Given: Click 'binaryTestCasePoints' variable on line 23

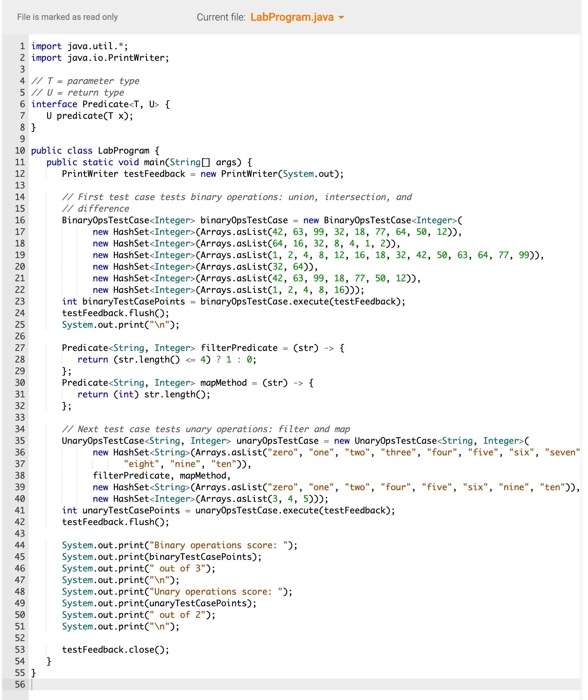Looking at the screenshot, I should click(x=134, y=302).
